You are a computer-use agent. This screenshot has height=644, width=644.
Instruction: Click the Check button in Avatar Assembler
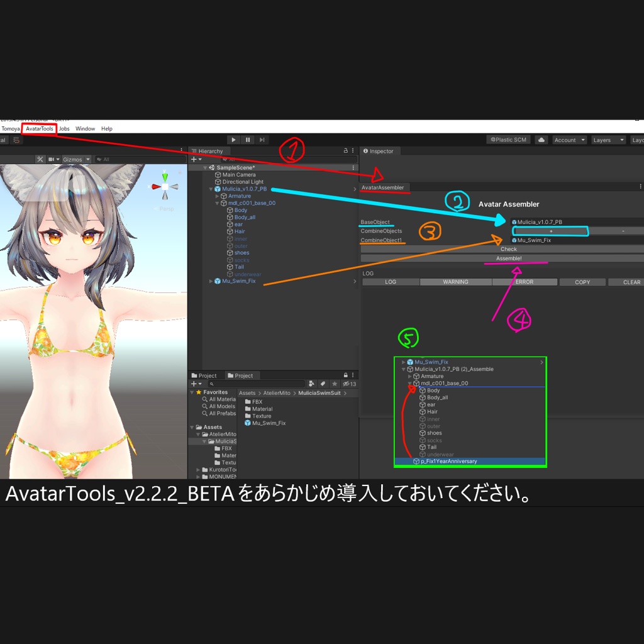coord(502,249)
